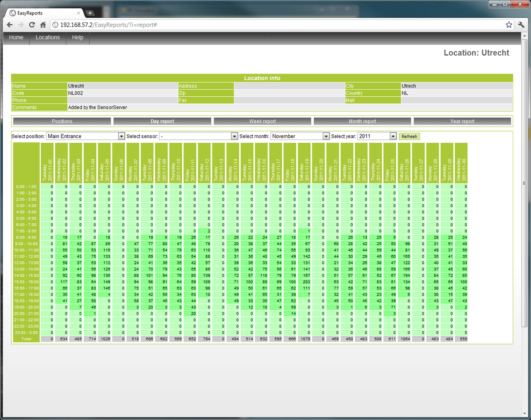Open the Locations menu
The image size is (531, 420).
click(x=47, y=37)
